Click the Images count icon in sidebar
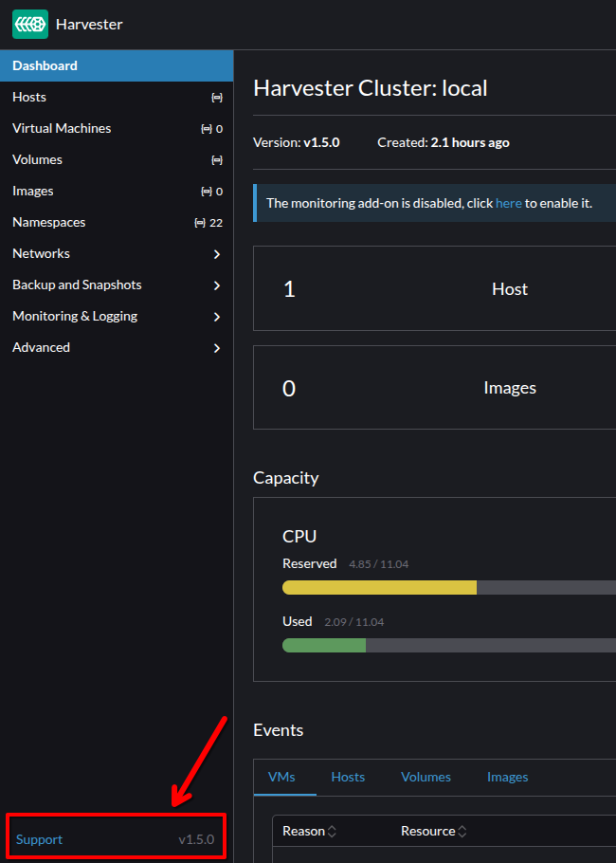The width and height of the screenshot is (616, 863). coord(206,192)
